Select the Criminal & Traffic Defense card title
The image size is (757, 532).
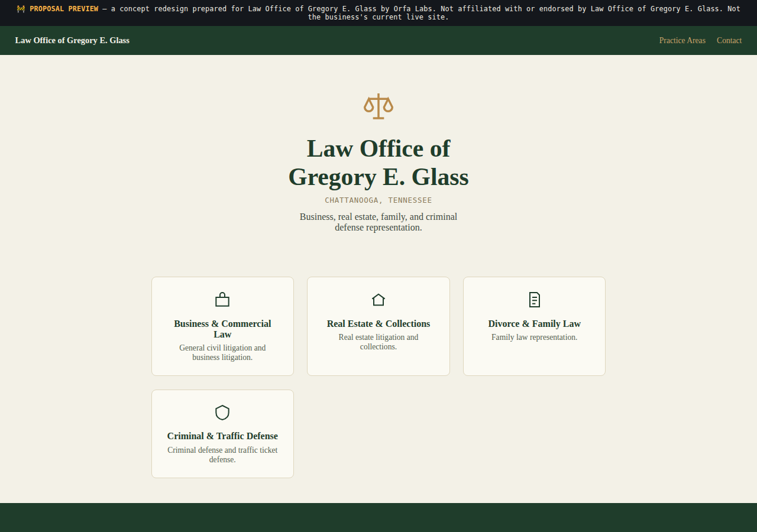point(222,436)
